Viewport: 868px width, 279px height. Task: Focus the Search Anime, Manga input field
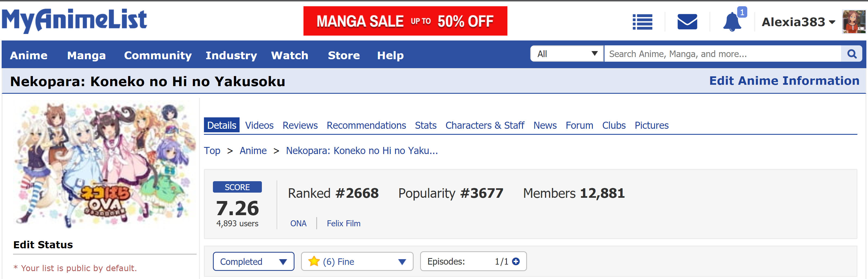[723, 54]
